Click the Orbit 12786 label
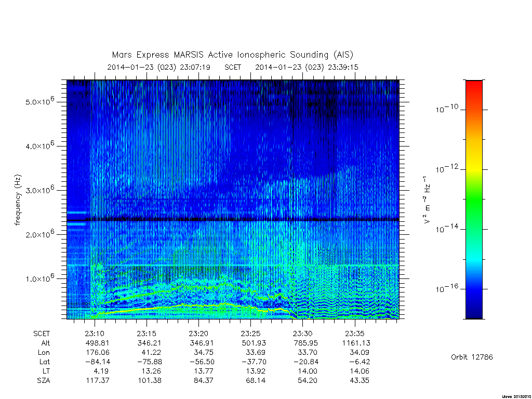Image resolution: width=532 pixels, height=399 pixels. tap(472, 357)
